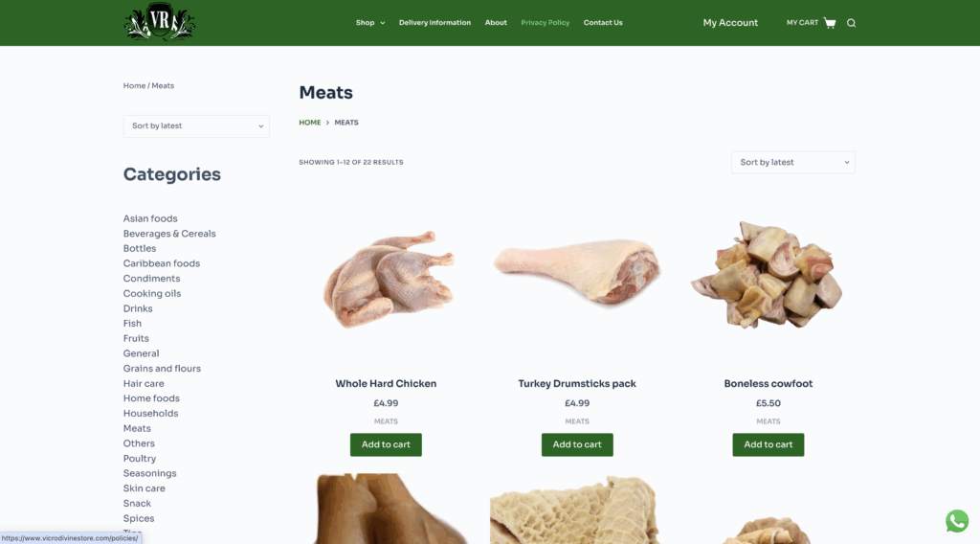The width and height of the screenshot is (980, 544).
Task: Add Whole Hard Chicken to cart
Action: click(386, 444)
